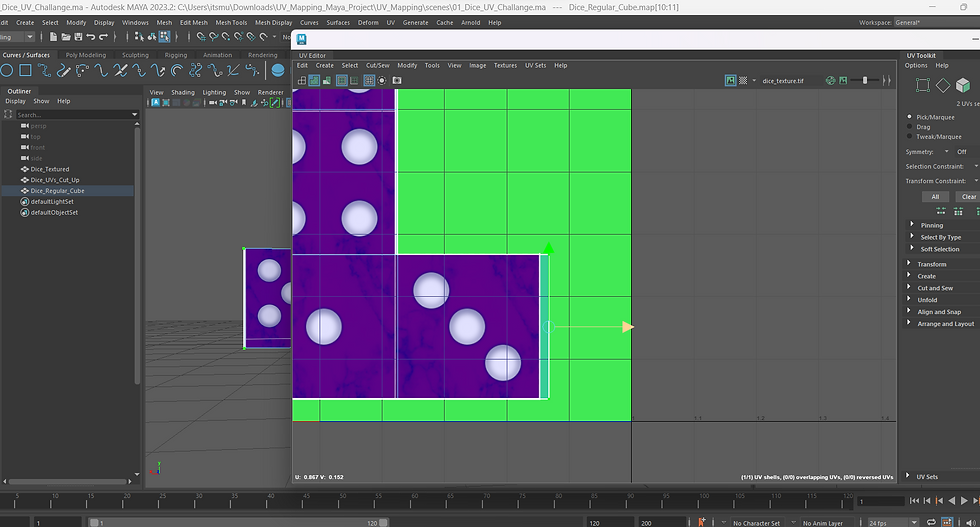This screenshot has height=527, width=980.
Task: Select the NURBS circle shelf icon
Action: click(7, 70)
